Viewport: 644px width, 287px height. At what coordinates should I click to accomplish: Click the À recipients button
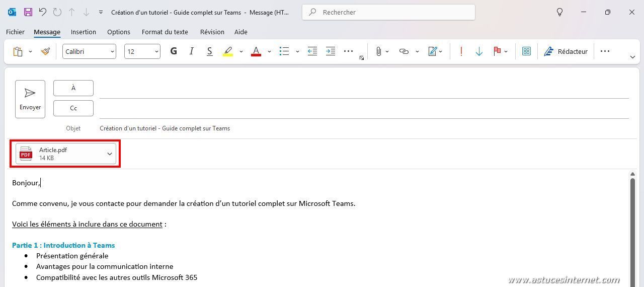(73, 88)
